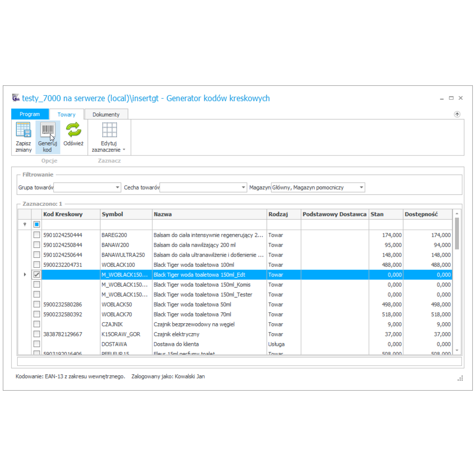Viewport: 476px width, 476px height.
Task: Click the Zapisz zmiany save icon
Action: pyautogui.click(x=23, y=131)
